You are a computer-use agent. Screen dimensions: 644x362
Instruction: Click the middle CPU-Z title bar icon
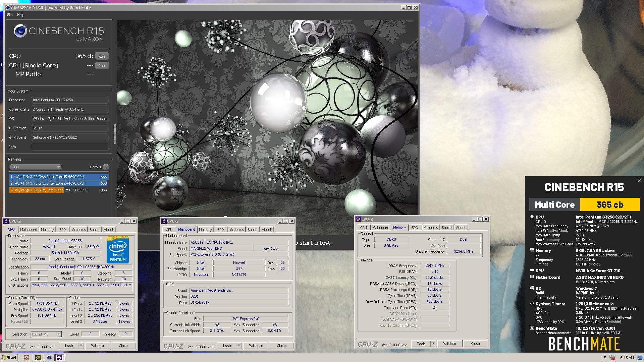pos(164,221)
